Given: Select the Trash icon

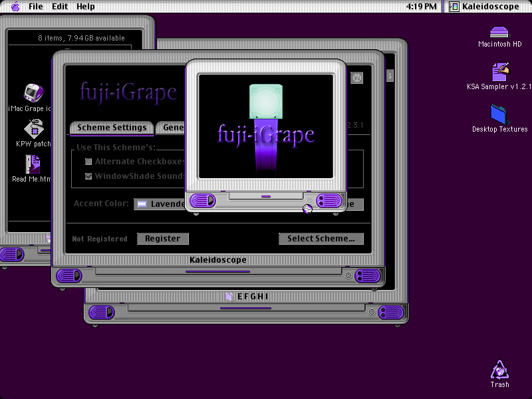Looking at the screenshot, I should (x=499, y=370).
